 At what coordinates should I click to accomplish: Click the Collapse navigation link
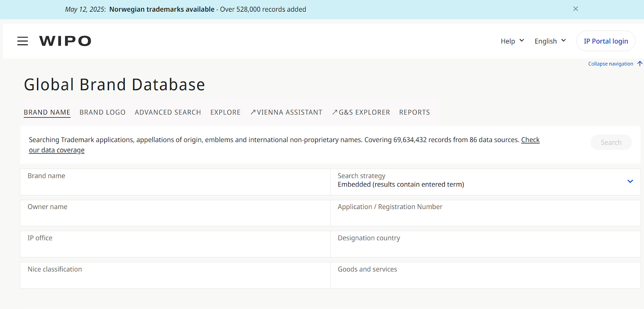point(611,64)
